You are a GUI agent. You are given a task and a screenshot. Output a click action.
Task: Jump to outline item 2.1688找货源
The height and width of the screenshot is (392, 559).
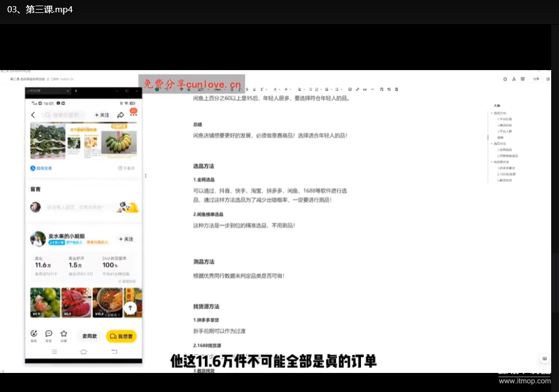pyautogui.click(x=506, y=174)
